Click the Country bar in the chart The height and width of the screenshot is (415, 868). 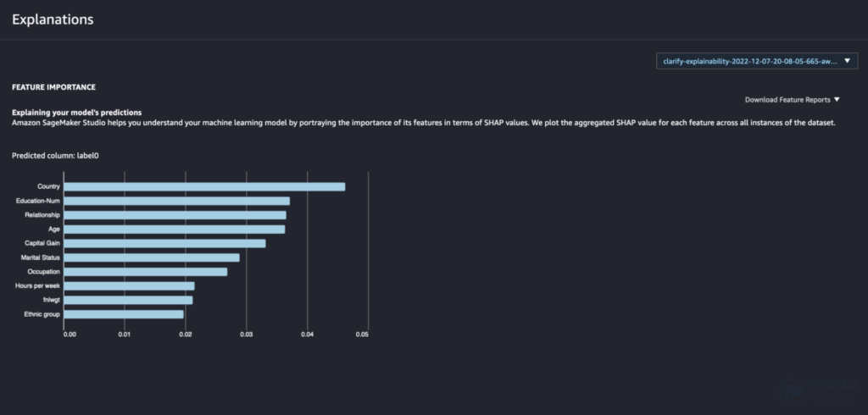click(204, 186)
